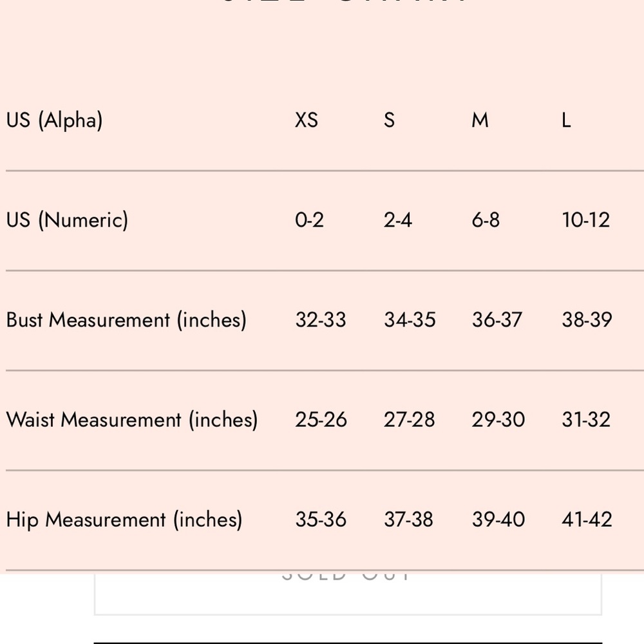The height and width of the screenshot is (644, 644).
Task: Click the US (Alpha) row label
Action: [54, 120]
